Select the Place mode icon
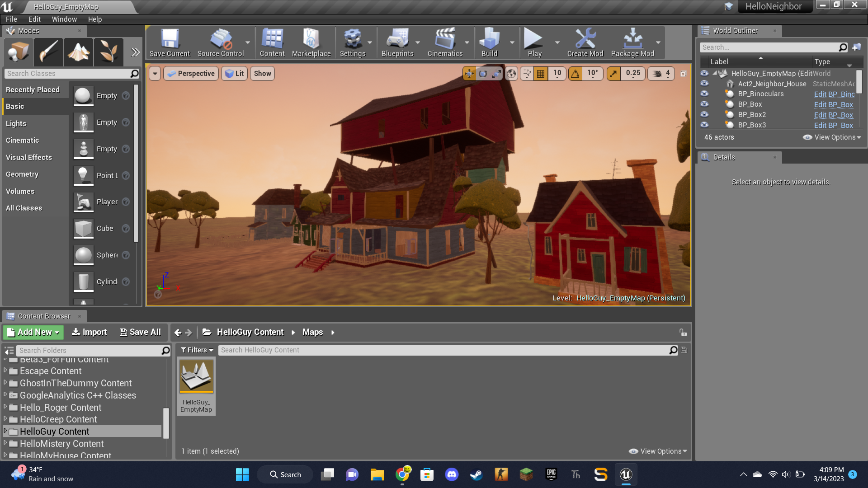This screenshot has width=868, height=488. point(19,52)
